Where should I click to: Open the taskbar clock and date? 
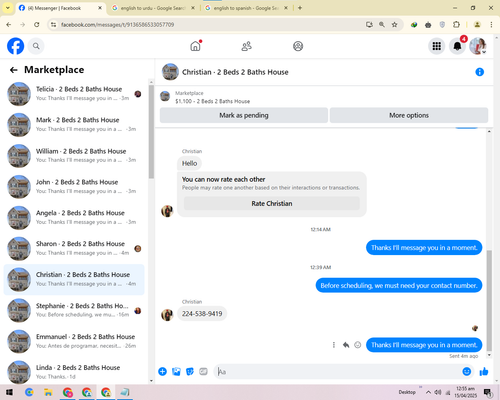pos(465,392)
